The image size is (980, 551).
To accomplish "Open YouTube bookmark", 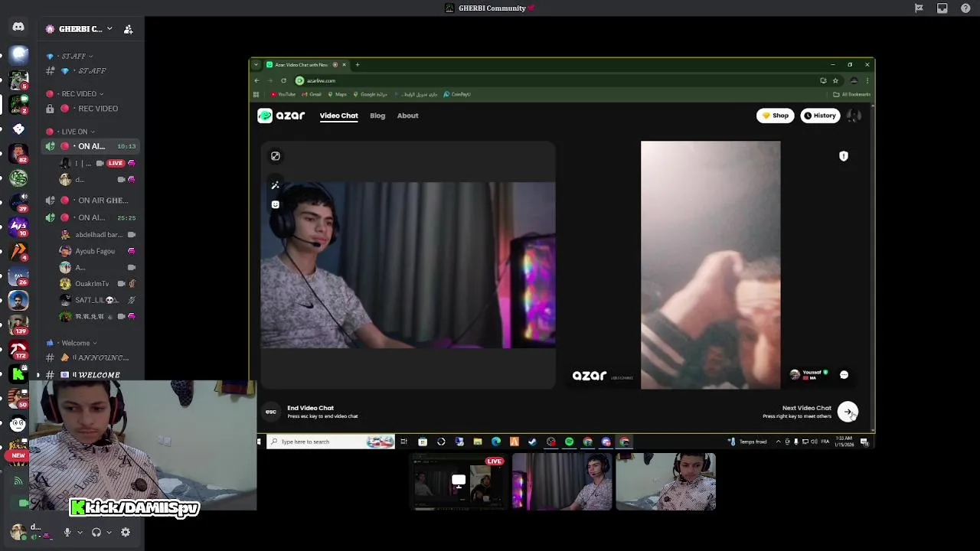I will [x=283, y=94].
